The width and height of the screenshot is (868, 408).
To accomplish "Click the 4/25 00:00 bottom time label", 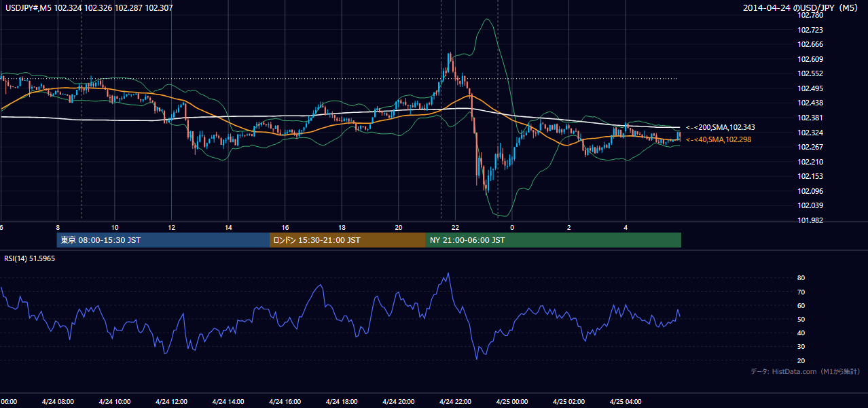I will pyautogui.click(x=512, y=401).
